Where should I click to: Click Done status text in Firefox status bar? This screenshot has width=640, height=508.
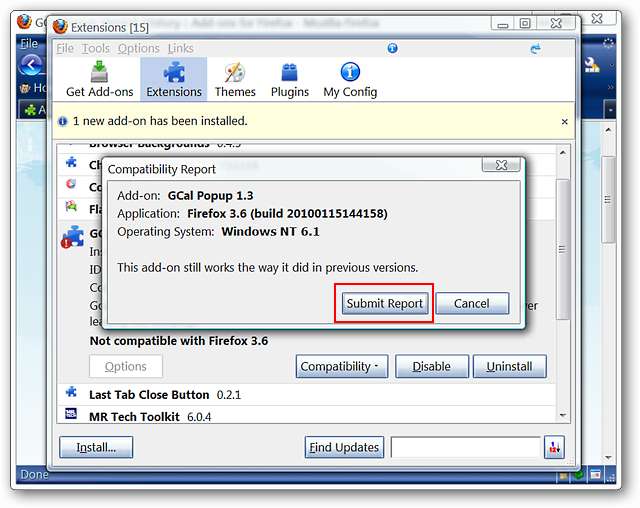pos(34,475)
